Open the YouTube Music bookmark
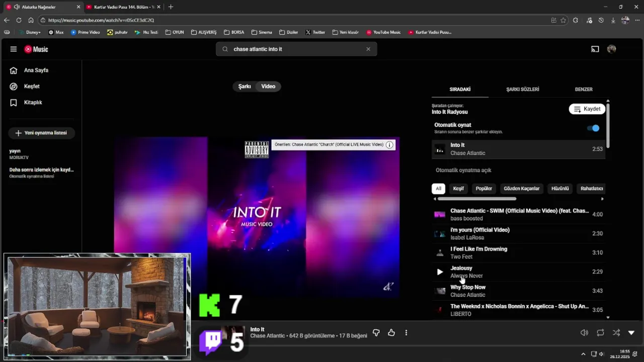644x362 pixels. tap(383, 32)
